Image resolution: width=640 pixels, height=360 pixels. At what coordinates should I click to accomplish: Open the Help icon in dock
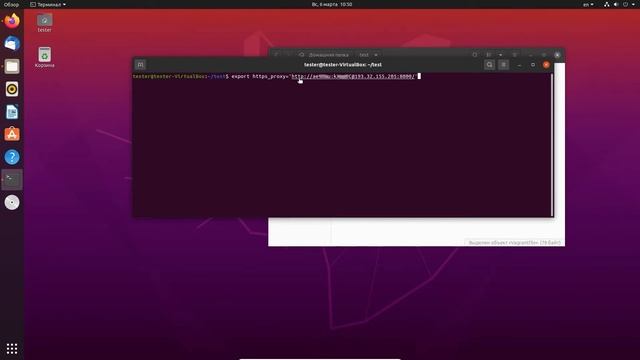tap(12, 157)
